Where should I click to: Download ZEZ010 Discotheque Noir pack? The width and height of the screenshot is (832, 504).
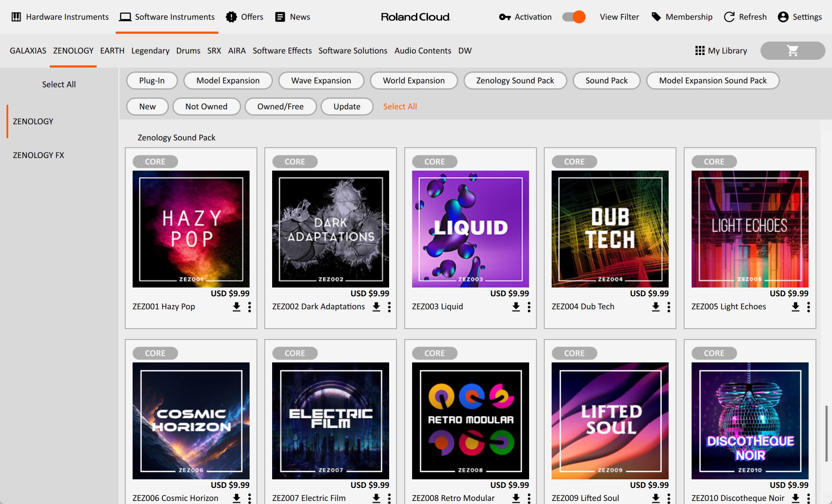[796, 498]
